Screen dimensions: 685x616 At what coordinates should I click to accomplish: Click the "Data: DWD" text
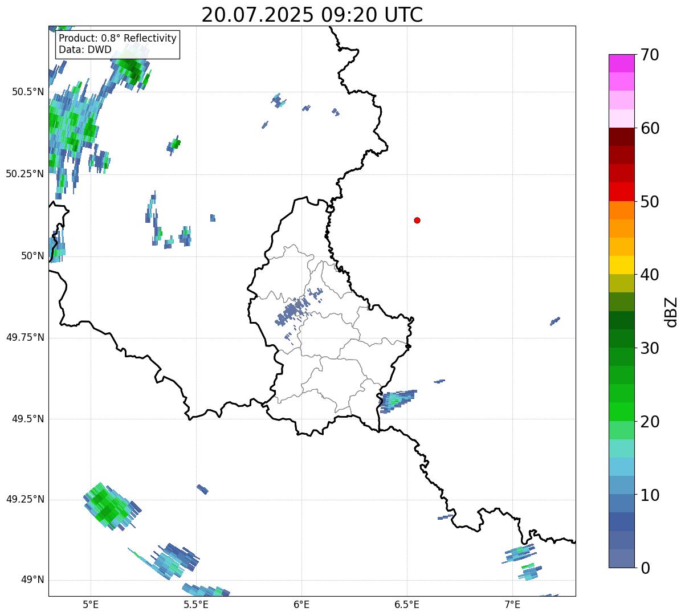point(85,50)
